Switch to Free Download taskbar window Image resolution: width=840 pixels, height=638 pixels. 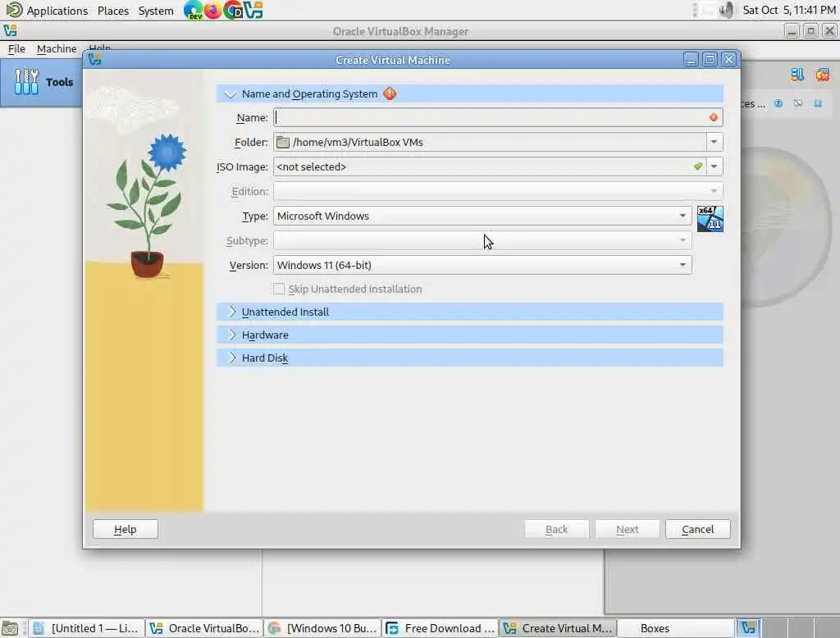coord(441,628)
